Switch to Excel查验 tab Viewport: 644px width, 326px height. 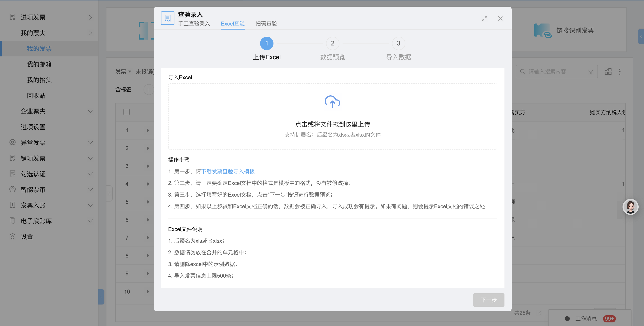click(x=233, y=24)
